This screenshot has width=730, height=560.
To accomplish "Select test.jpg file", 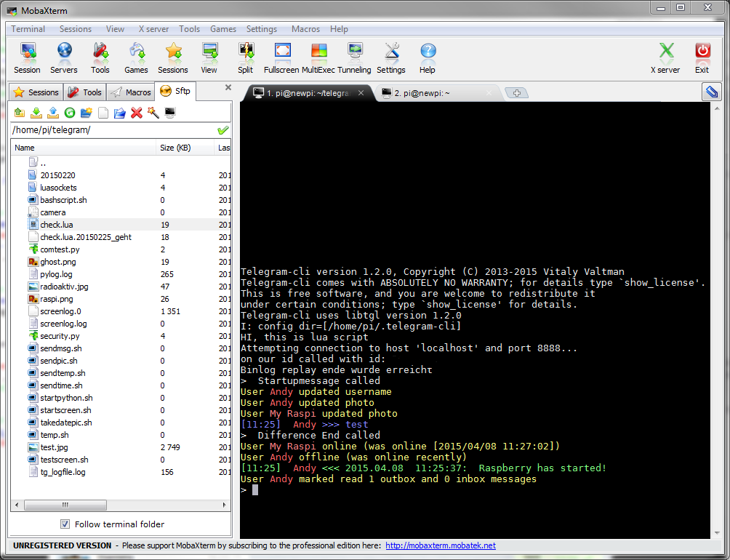I will 54,447.
